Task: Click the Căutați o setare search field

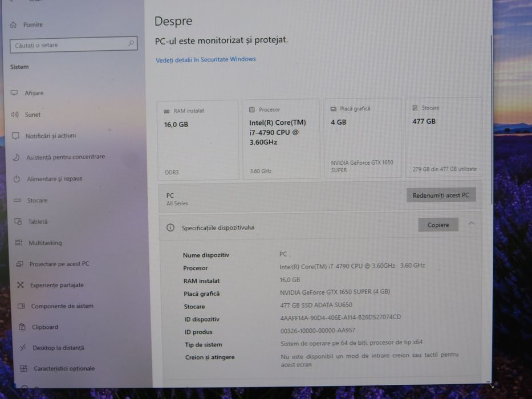Action: click(74, 44)
